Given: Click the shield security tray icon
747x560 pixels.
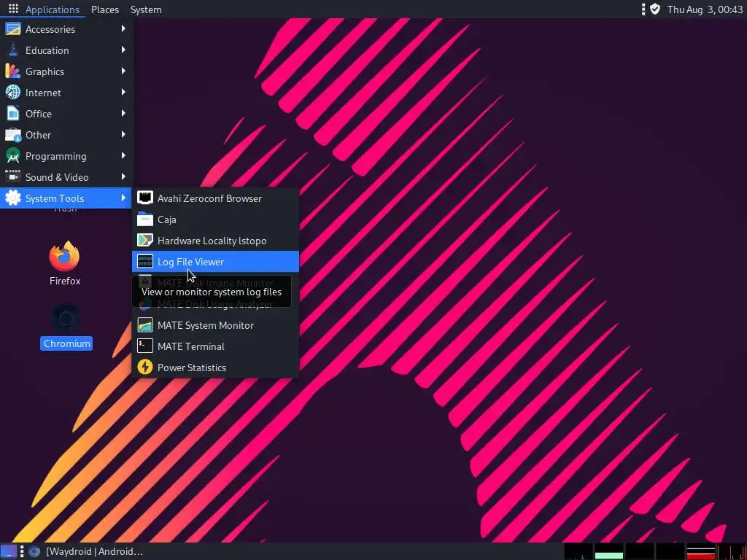Looking at the screenshot, I should tap(655, 9).
